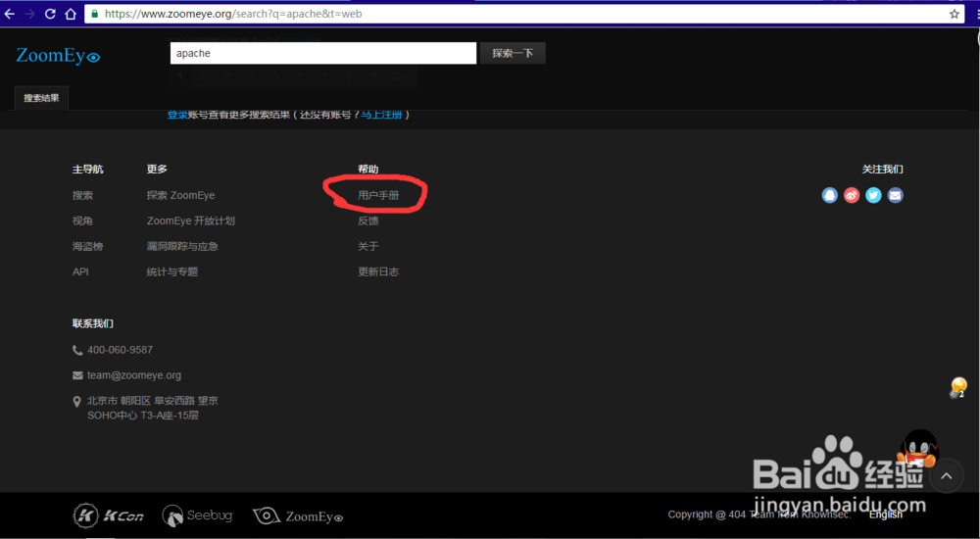The height and width of the screenshot is (539, 980).
Task: Open the 视角 footer link
Action: pos(82,220)
